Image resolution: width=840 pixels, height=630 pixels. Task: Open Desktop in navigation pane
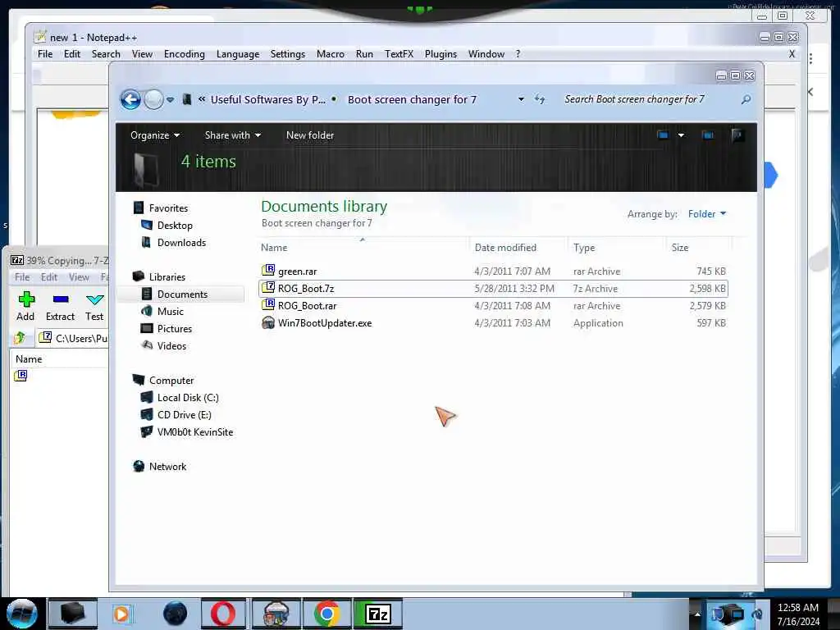click(175, 226)
